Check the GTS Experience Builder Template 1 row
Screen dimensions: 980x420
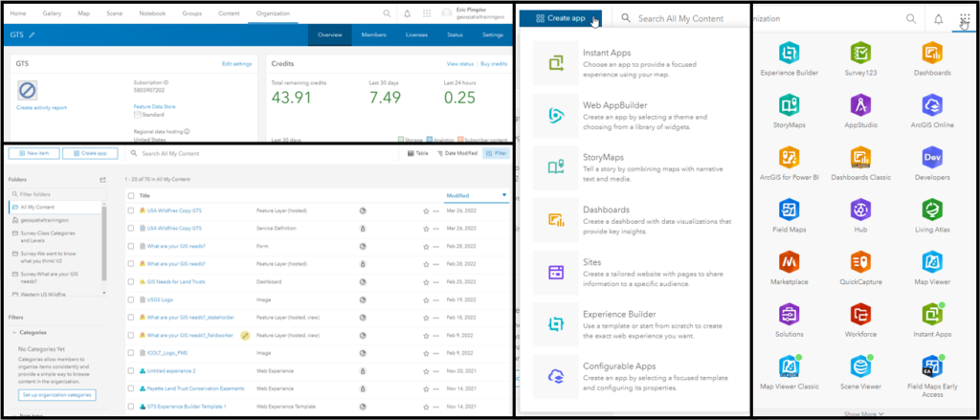130,407
